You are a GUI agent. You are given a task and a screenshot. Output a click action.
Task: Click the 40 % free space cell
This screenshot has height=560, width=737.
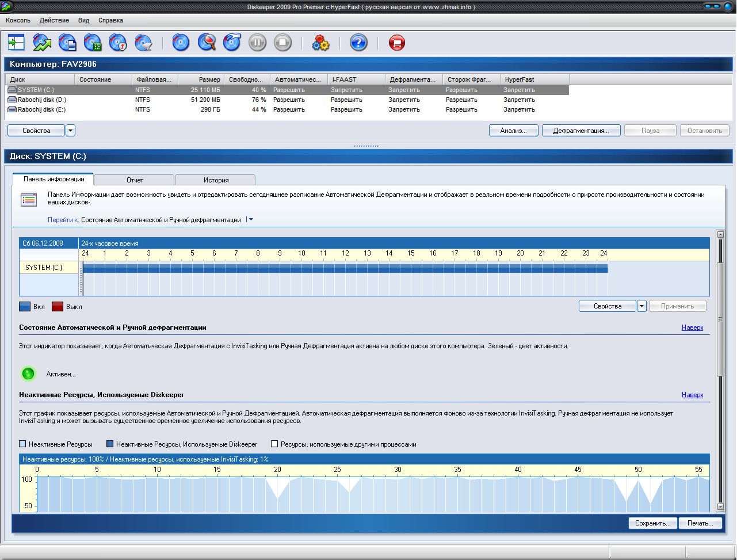[x=259, y=90]
